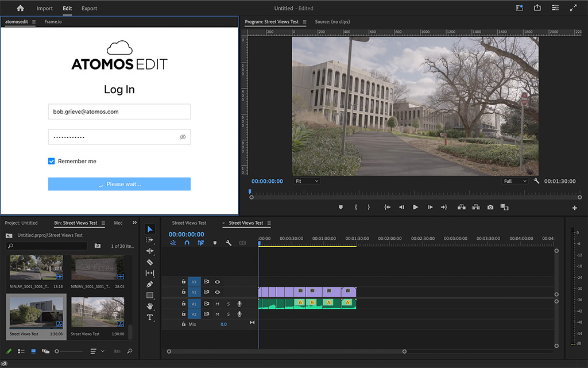Switch project panel to Icon View
Viewport: 588px width, 368px height.
pyautogui.click(x=33, y=351)
